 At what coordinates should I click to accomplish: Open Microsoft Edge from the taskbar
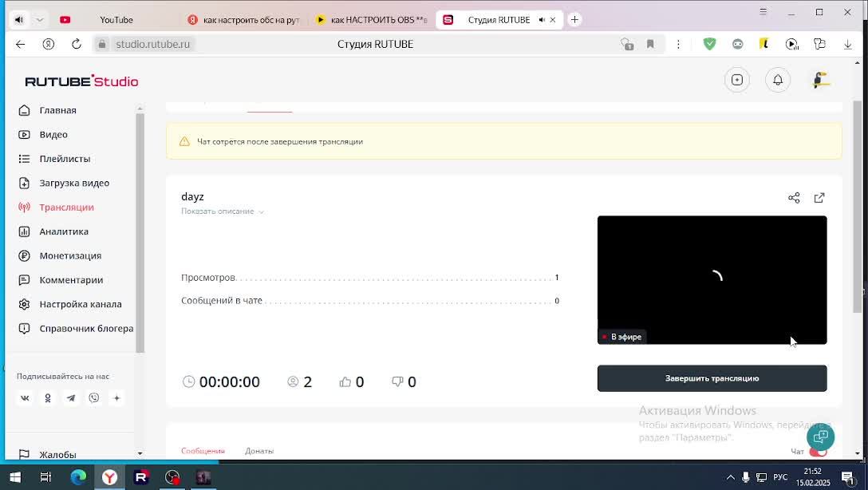(x=78, y=477)
